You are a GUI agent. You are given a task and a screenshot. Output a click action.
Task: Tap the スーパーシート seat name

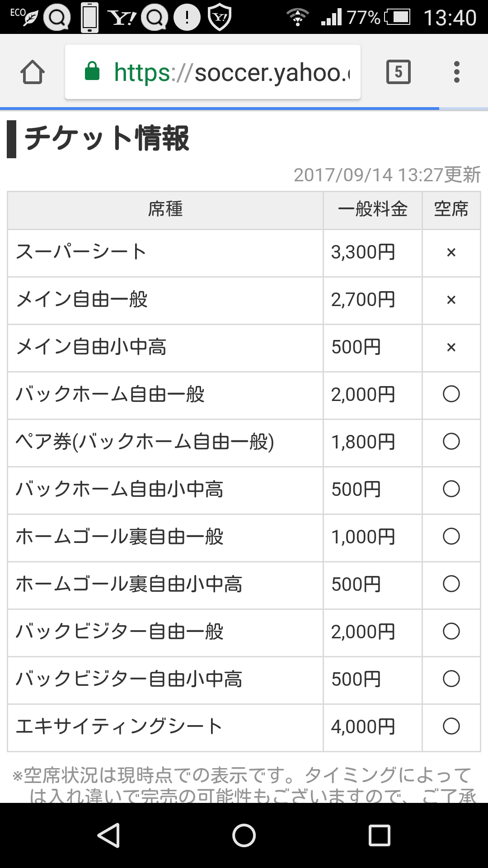[x=81, y=252]
